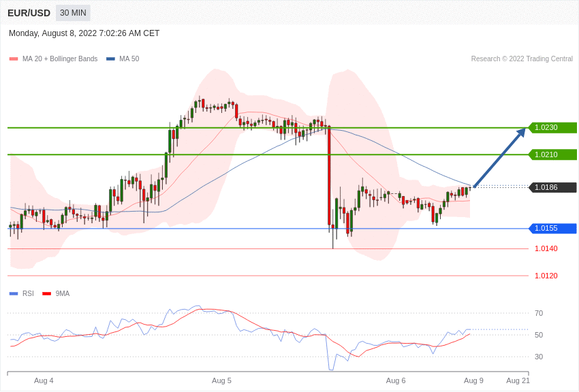Click the 1.0186 current price tag
The image size is (579, 392).
pos(553,187)
